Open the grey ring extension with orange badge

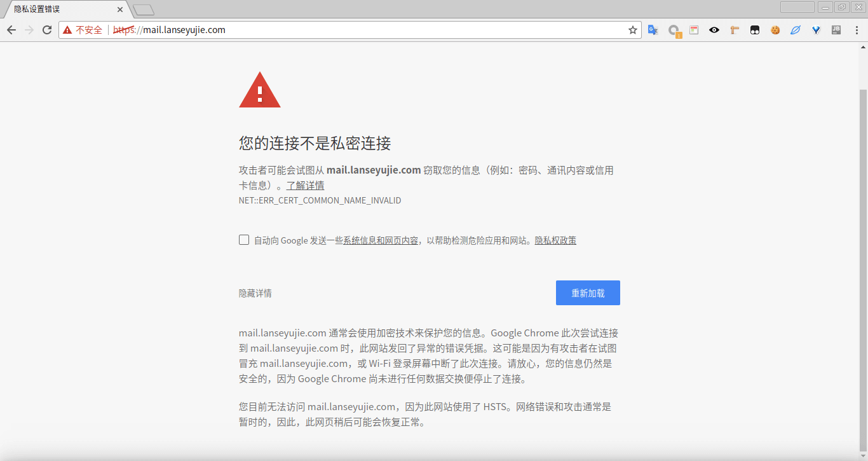(x=674, y=31)
